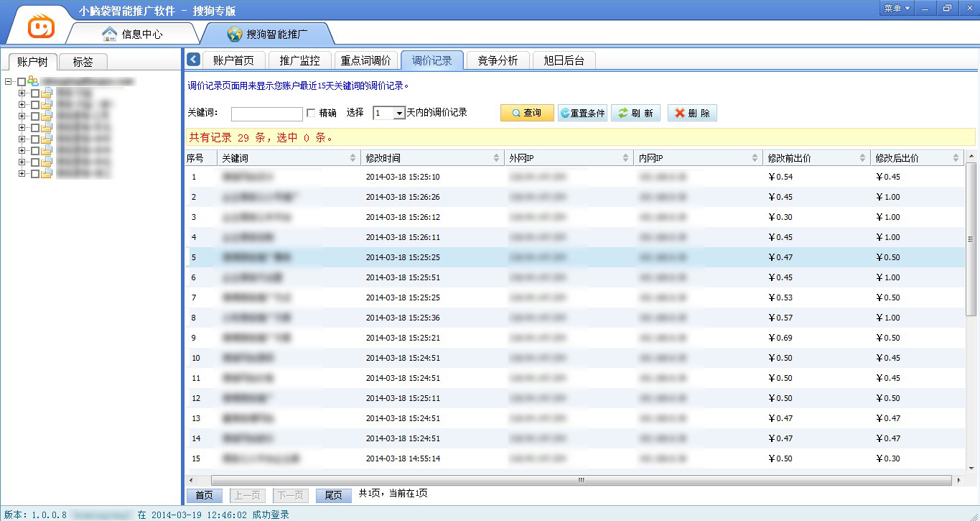Sort by 关键词 column sort arrows

pos(353,158)
